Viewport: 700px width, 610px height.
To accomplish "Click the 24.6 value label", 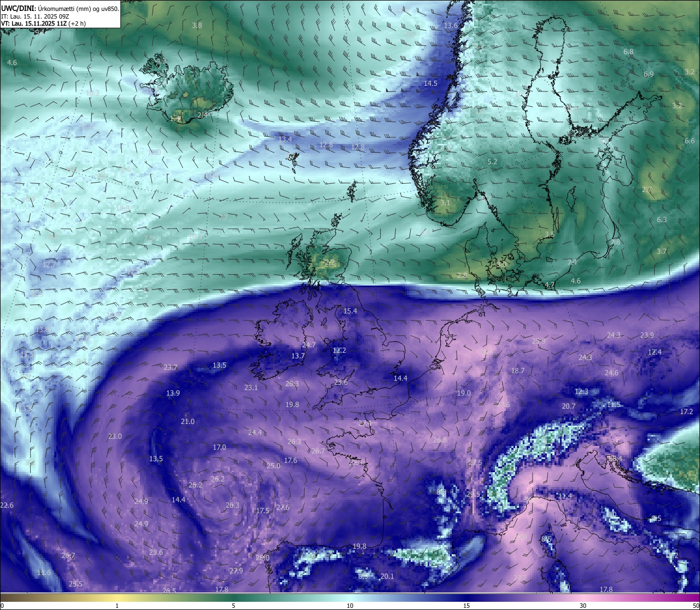I will pyautogui.click(x=611, y=373).
